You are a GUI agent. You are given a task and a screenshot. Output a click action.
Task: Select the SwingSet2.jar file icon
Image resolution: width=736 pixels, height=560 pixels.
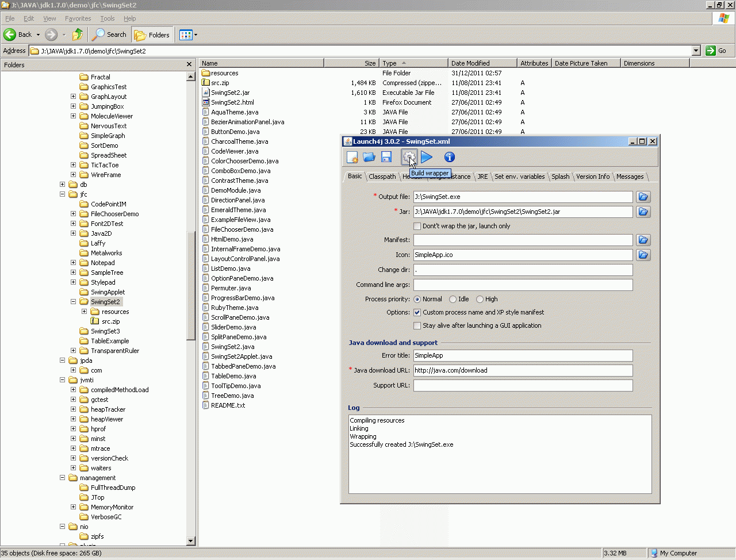[206, 93]
